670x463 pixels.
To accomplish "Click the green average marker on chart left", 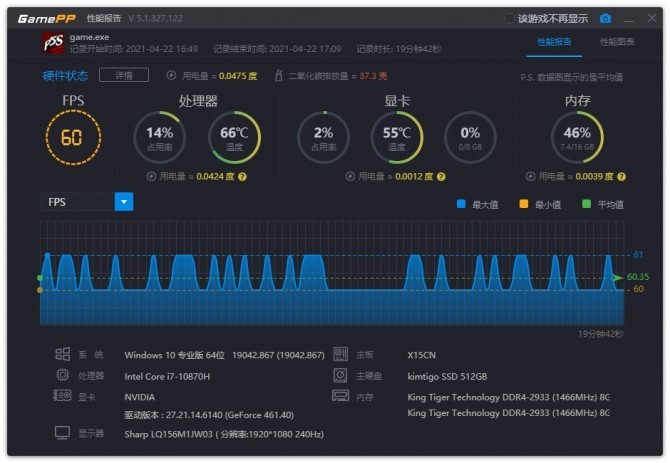I will pyautogui.click(x=40, y=278).
